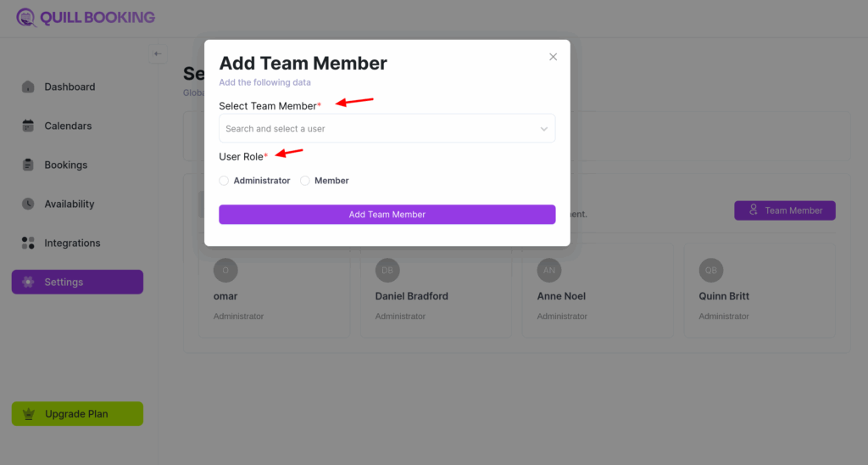Select the Member role radio button

tap(305, 181)
